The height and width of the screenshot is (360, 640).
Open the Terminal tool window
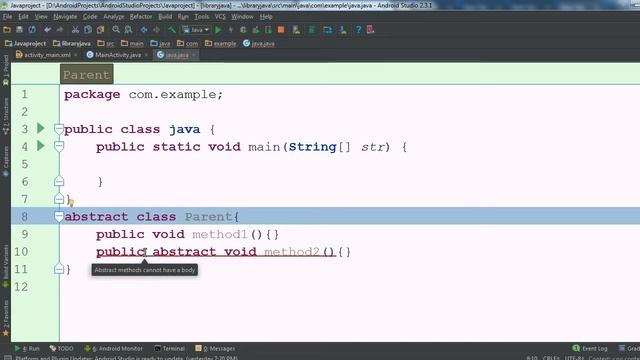pos(169,349)
